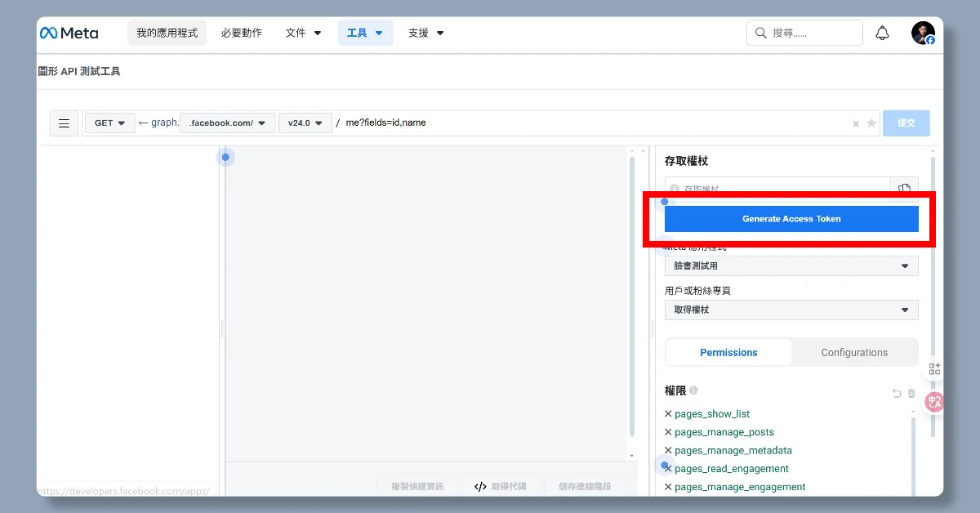The width and height of the screenshot is (980, 513).
Task: Remove the pages_manage_metadata permission
Action: [x=668, y=450]
